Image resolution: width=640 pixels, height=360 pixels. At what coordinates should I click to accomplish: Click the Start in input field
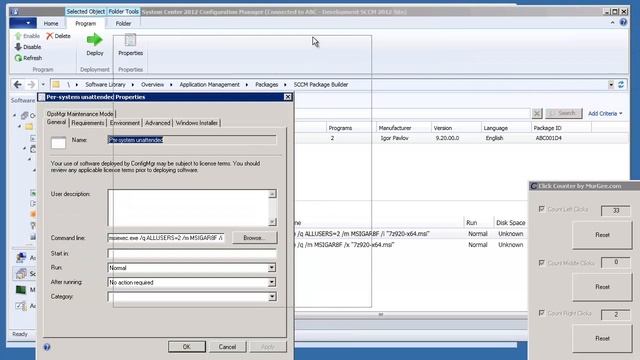click(x=192, y=253)
